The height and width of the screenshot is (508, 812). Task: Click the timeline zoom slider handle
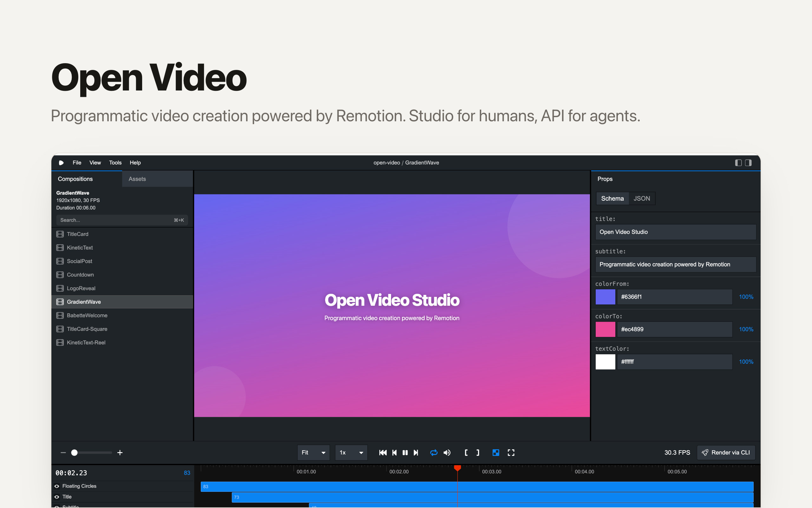[x=75, y=452]
